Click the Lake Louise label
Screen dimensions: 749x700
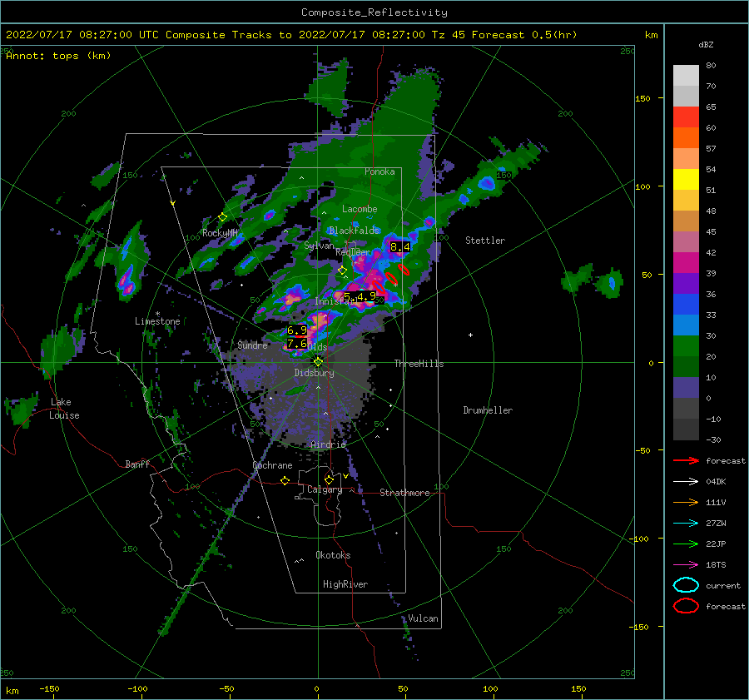[64, 409]
